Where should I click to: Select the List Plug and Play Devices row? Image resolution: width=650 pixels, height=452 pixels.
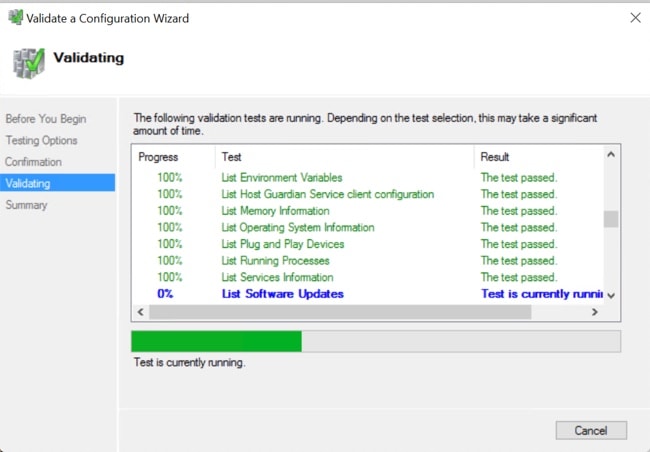point(368,244)
